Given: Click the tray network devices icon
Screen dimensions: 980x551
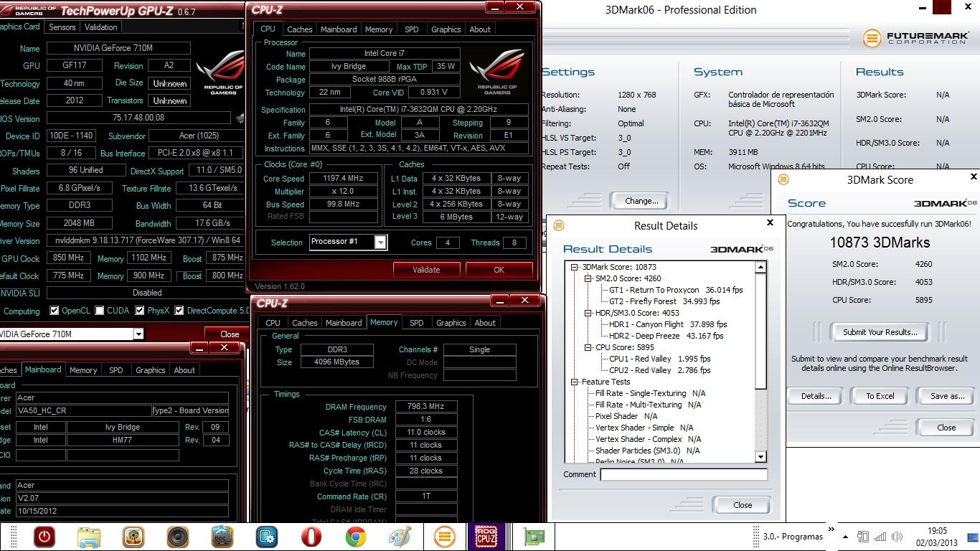Looking at the screenshot, I should pos(863,537).
